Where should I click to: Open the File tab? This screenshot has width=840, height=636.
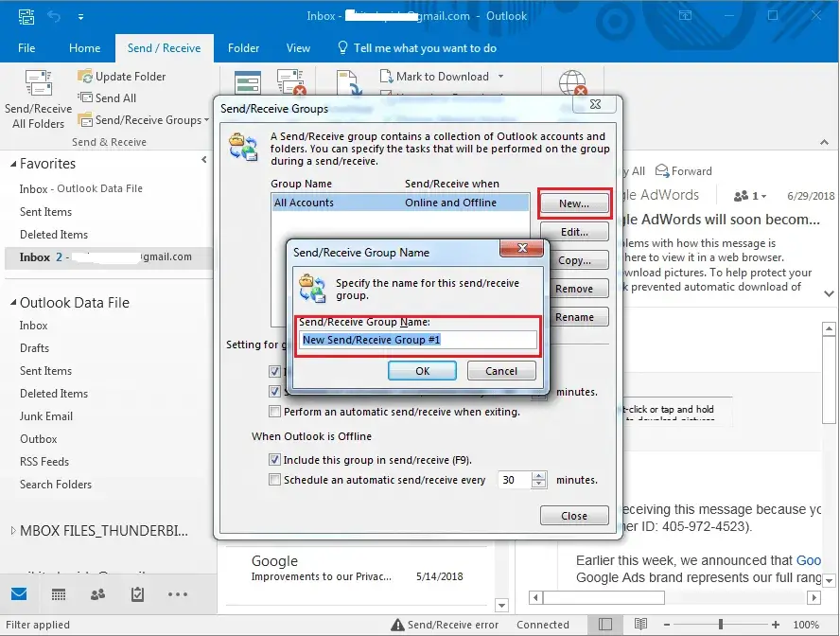click(26, 48)
